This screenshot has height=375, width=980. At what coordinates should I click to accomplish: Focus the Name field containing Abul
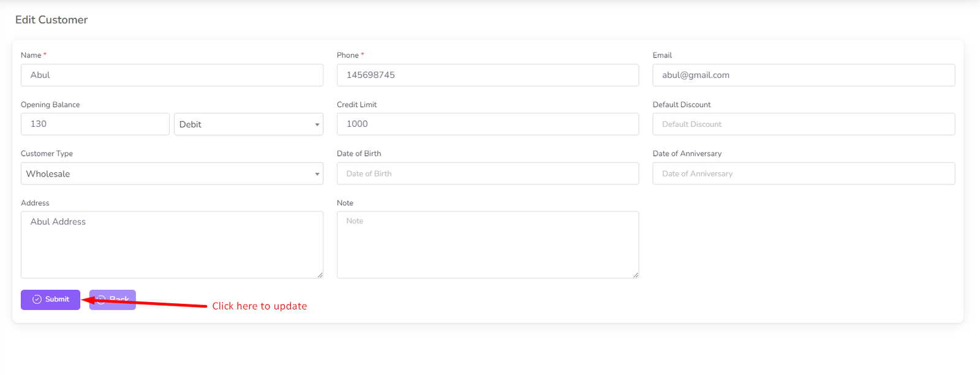[x=171, y=75]
